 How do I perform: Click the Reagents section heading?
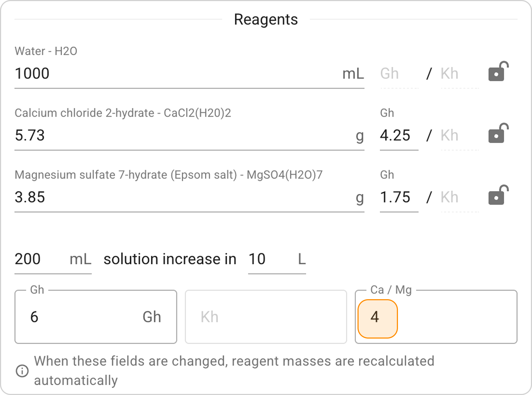click(266, 19)
